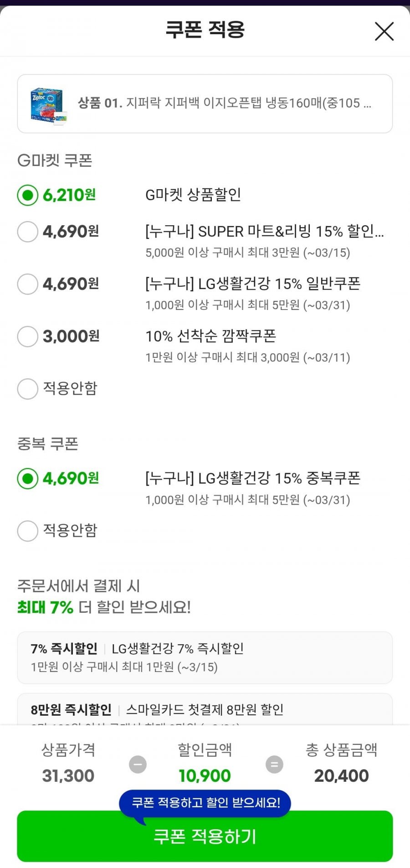Click the G마켓 상품할인 coupon label
The width and height of the screenshot is (410, 868).
(193, 195)
